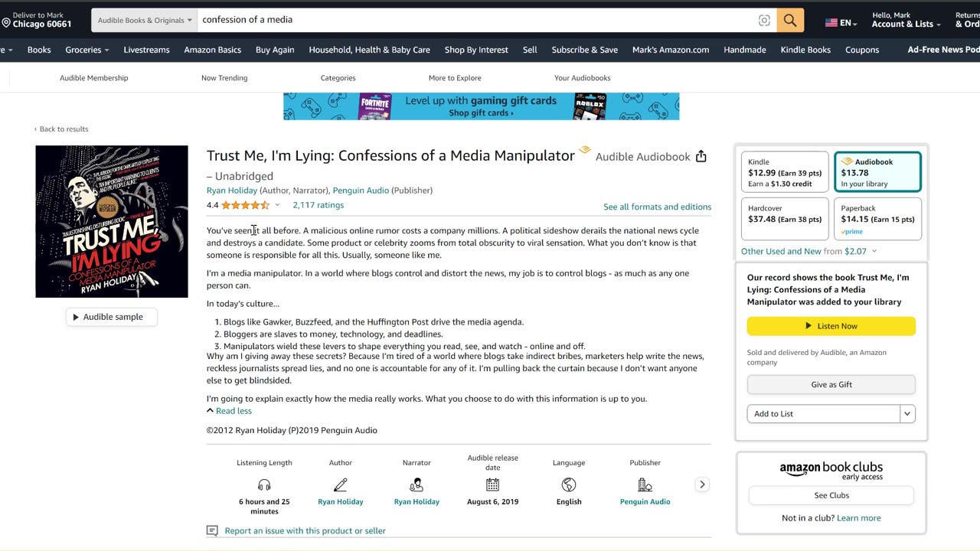This screenshot has width=980, height=551.
Task: Open the Add to List dropdown arrow
Action: [907, 414]
